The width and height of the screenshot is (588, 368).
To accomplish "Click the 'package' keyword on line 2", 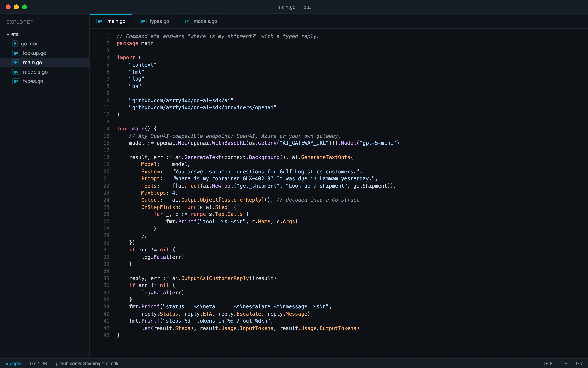I will pyautogui.click(x=127, y=43).
